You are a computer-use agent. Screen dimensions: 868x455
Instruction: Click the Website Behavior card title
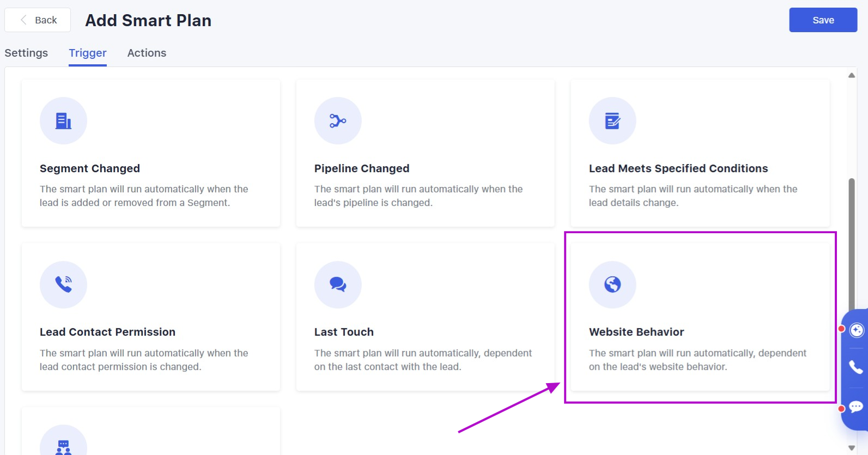coord(636,332)
